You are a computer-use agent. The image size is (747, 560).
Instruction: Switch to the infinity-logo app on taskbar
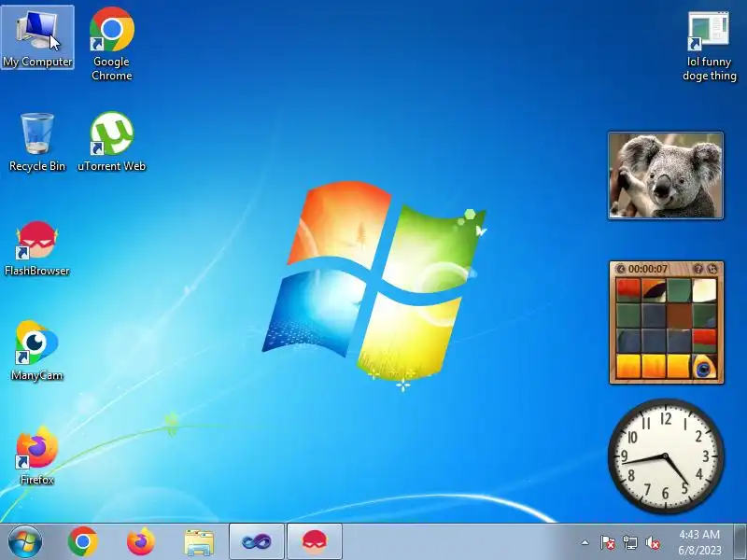coord(256,541)
